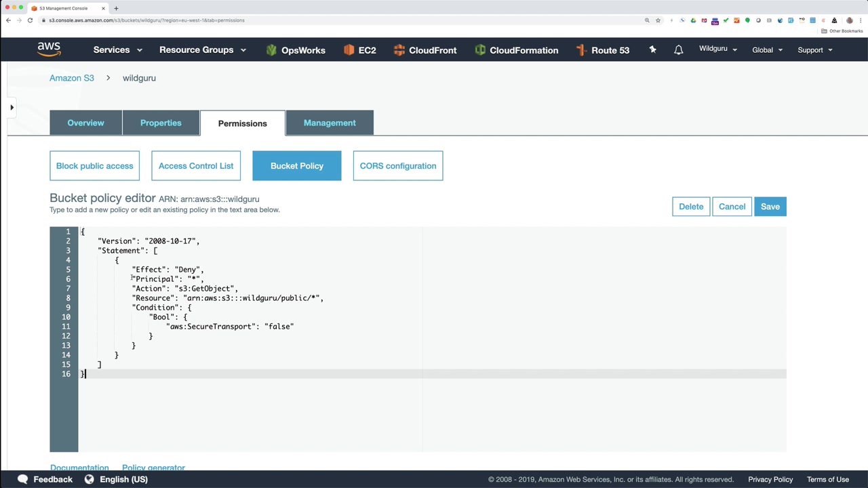The image size is (868, 488).
Task: Open the EC2 shortcut
Action: (359, 50)
